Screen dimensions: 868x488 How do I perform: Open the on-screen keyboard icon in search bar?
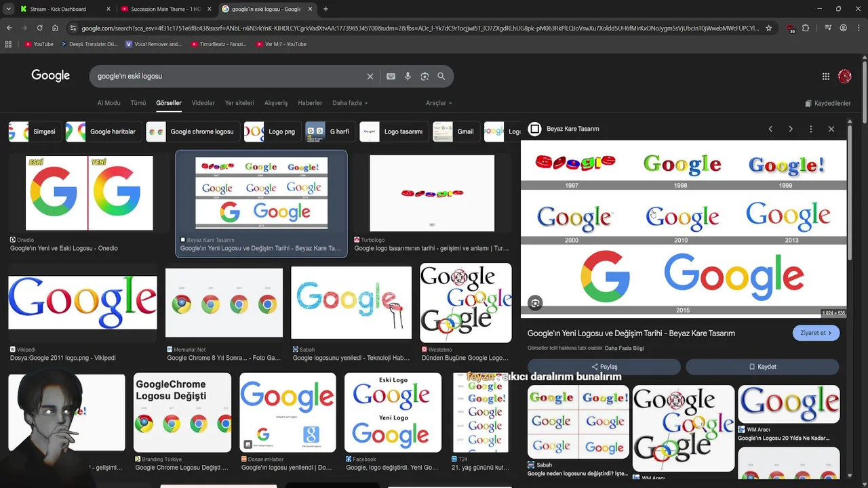tap(391, 77)
